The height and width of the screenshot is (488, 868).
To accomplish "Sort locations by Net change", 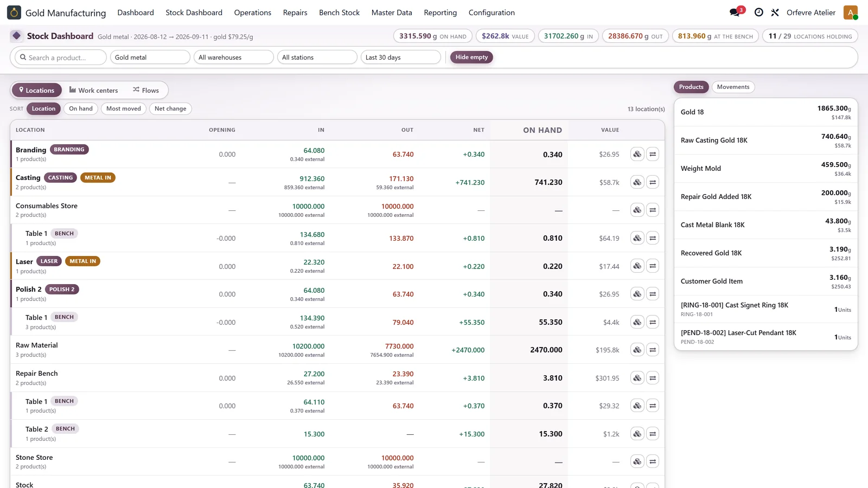I will coord(170,108).
